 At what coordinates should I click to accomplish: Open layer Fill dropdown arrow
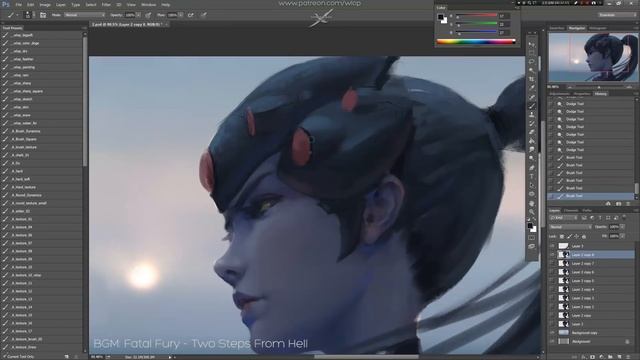[622, 236]
